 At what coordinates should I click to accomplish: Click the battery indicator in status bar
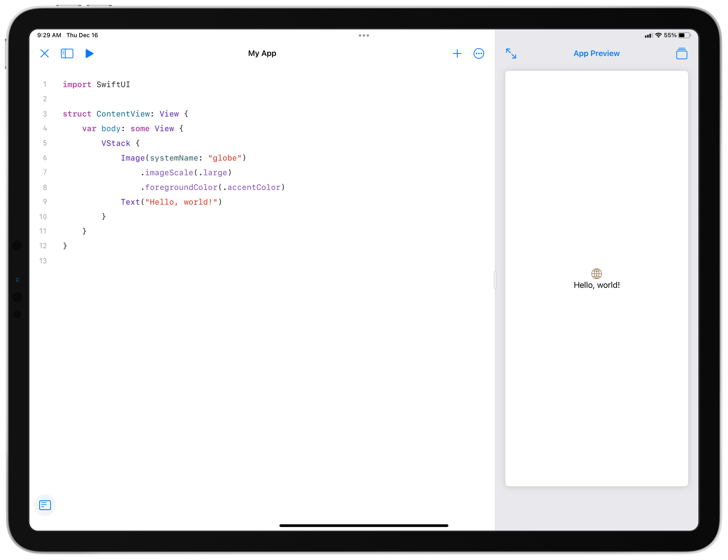[684, 35]
